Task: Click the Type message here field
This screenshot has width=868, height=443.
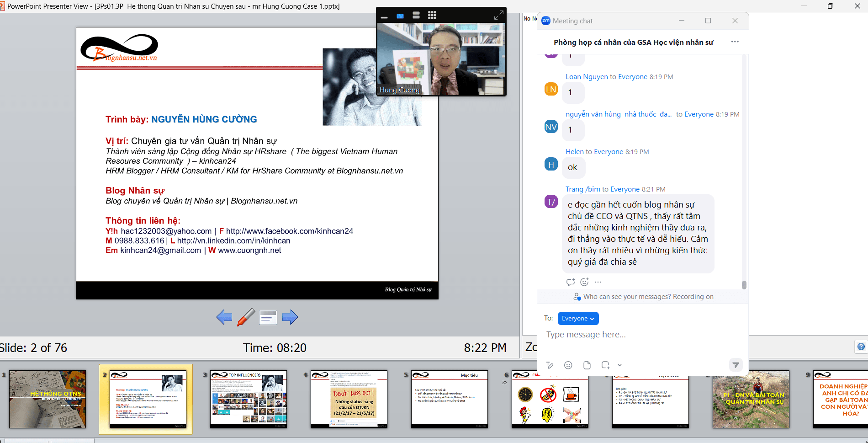Action: [x=642, y=335]
